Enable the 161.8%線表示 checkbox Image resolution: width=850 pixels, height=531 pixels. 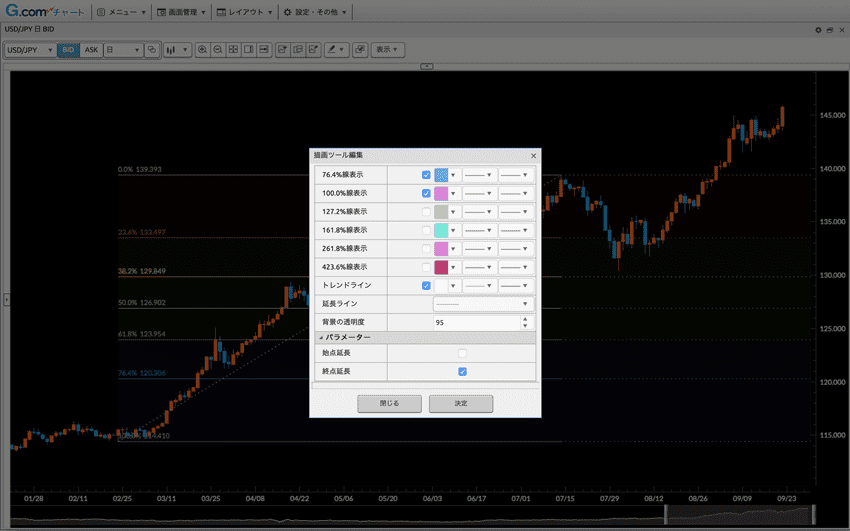pyautogui.click(x=426, y=230)
